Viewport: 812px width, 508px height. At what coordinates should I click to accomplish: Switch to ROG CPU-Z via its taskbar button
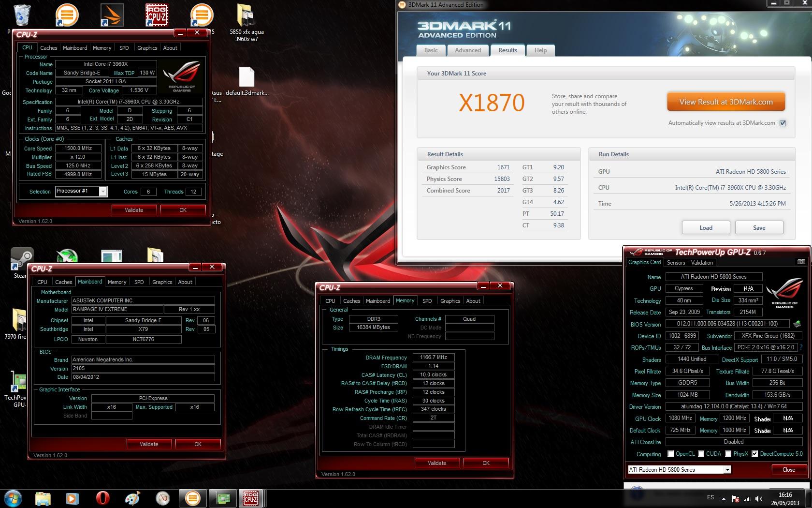251,498
